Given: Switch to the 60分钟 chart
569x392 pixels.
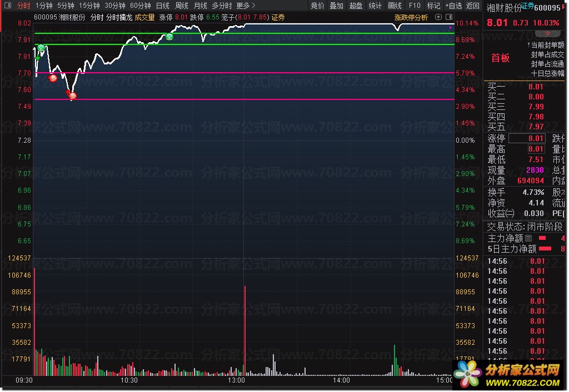Looking at the screenshot, I should pos(141,6).
